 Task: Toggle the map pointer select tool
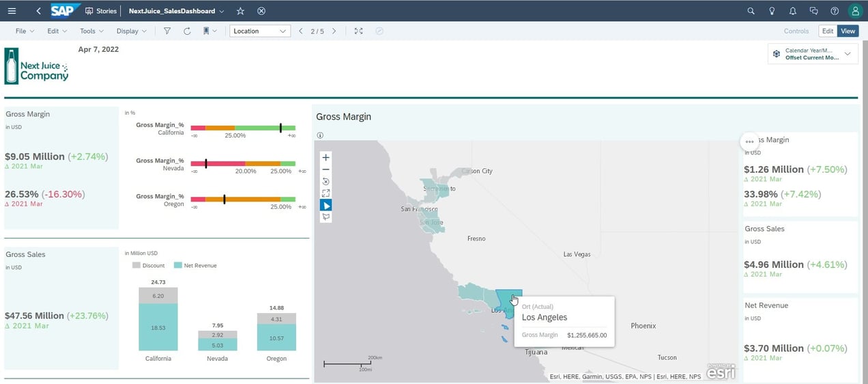325,205
